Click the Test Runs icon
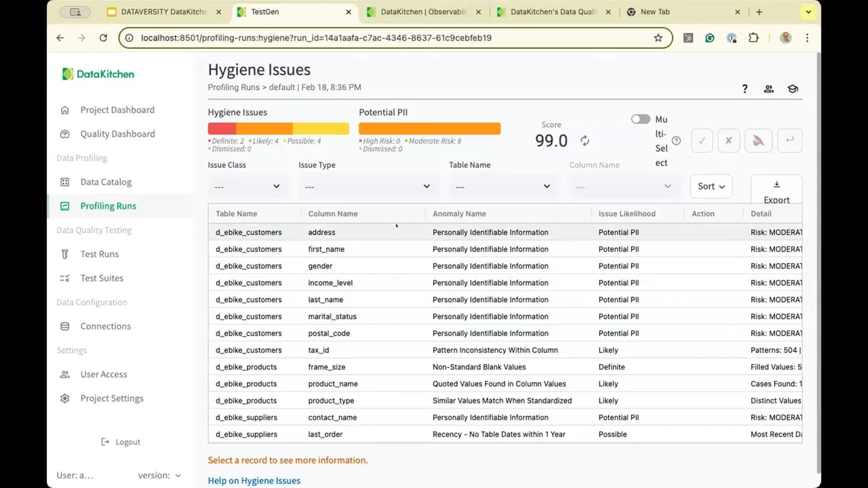The height and width of the screenshot is (488, 868). pyautogui.click(x=65, y=254)
